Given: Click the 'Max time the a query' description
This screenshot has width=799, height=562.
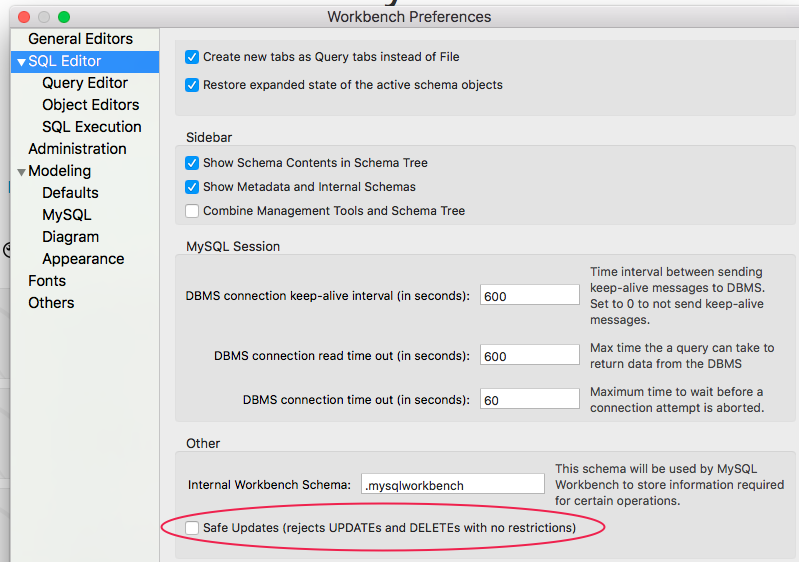Looking at the screenshot, I should pyautogui.click(x=682, y=356).
